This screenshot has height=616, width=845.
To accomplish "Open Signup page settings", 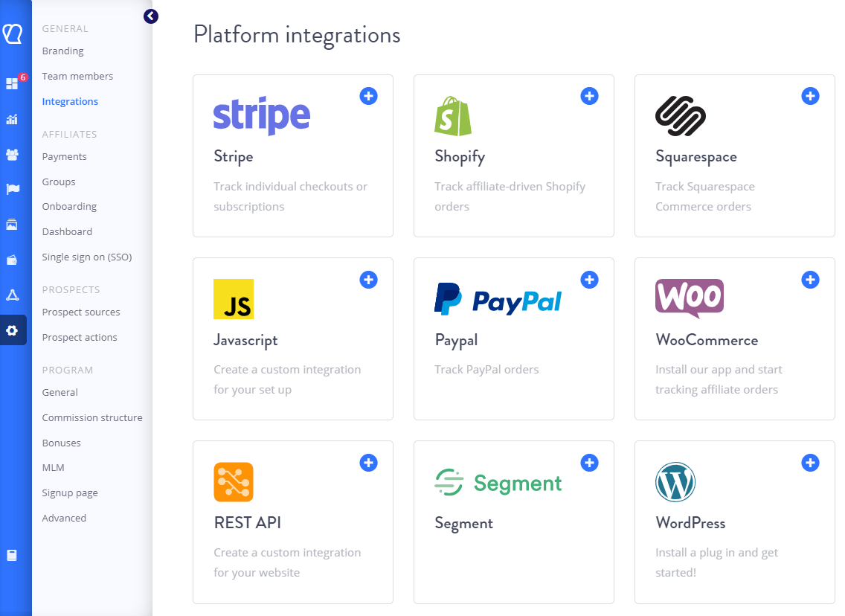I will (x=70, y=493).
